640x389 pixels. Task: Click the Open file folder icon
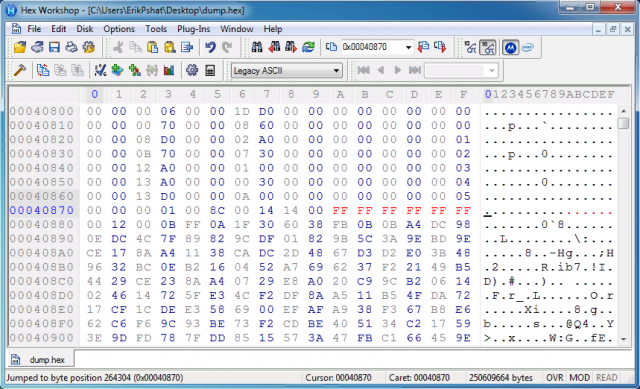coord(20,47)
